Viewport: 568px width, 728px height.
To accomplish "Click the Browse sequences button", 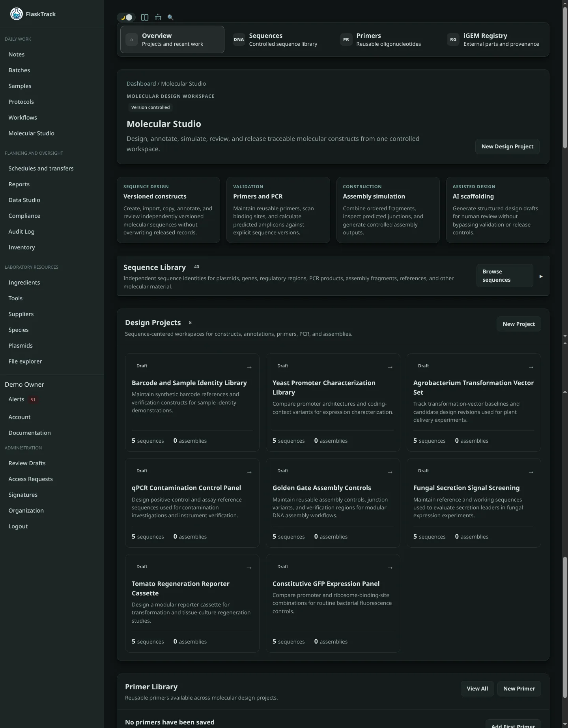I will 504,275.
